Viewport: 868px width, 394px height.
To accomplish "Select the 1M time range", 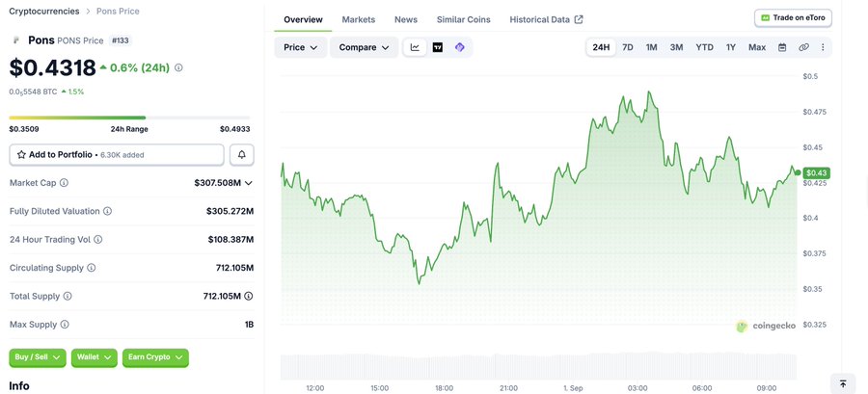I will pos(652,47).
